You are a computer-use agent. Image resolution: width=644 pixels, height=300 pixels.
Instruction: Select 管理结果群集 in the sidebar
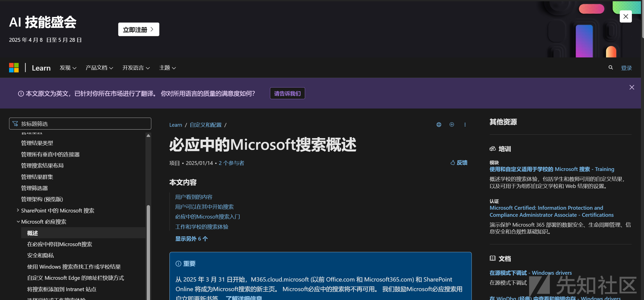tap(37, 177)
